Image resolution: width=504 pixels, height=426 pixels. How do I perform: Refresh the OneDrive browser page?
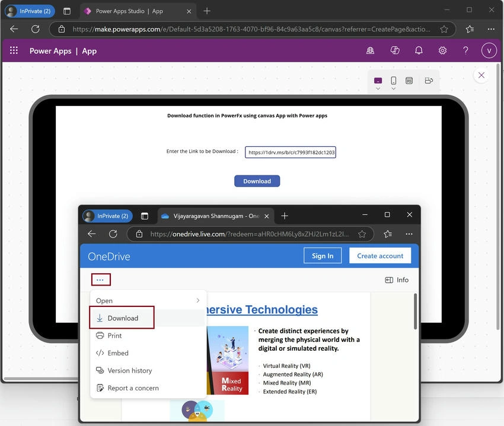[113, 234]
